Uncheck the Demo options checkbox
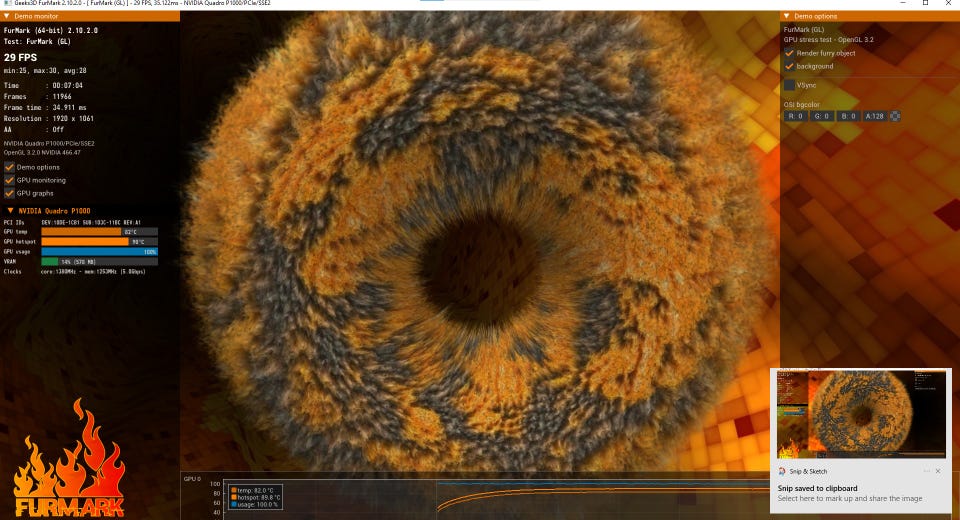The height and width of the screenshot is (520, 960). tap(9, 167)
